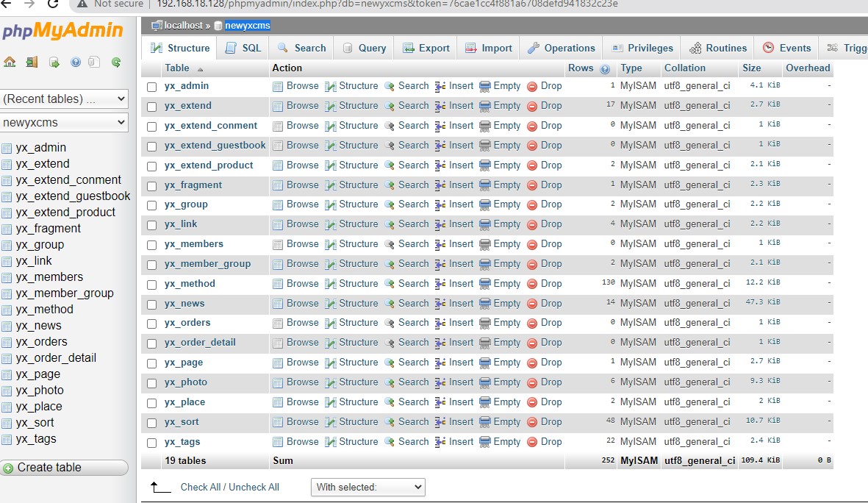The image size is (868, 503).
Task: Open Structure view for yx_admin table
Action: click(357, 86)
